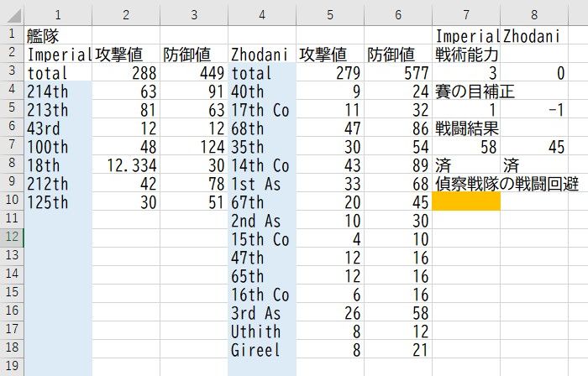Click the Zhodani 防御値 header in column 6
The width and height of the screenshot is (588, 376).
(398, 54)
